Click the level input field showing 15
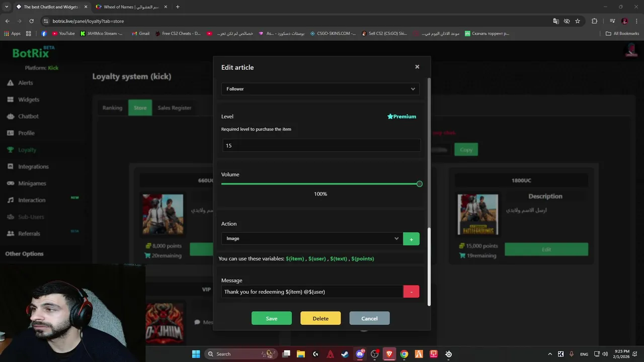 coord(321,145)
